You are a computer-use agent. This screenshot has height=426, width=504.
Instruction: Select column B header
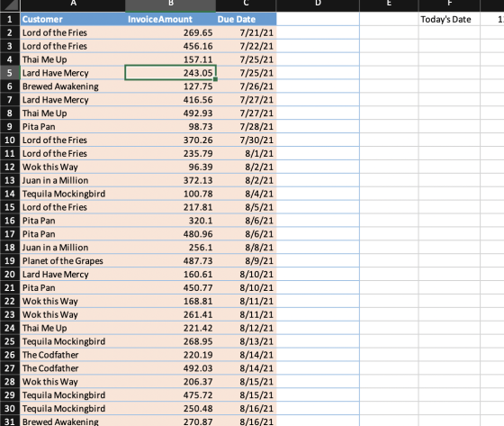point(170,5)
